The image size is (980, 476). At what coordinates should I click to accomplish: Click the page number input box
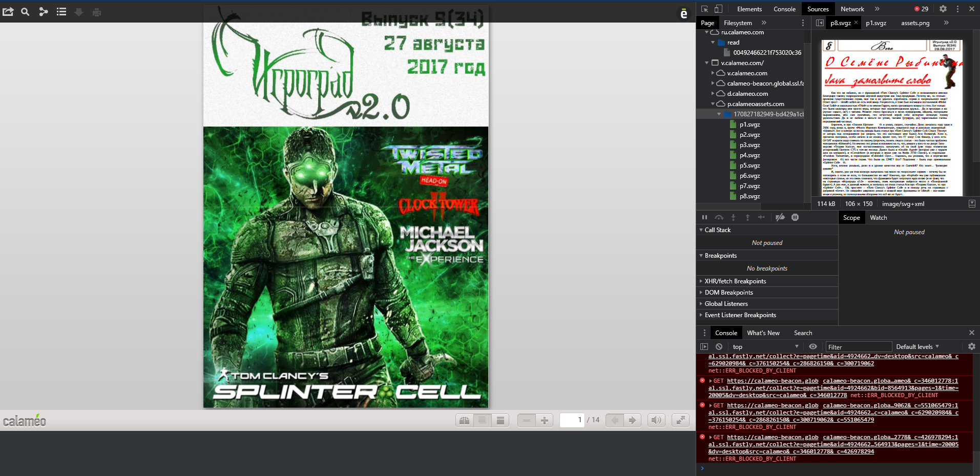572,420
